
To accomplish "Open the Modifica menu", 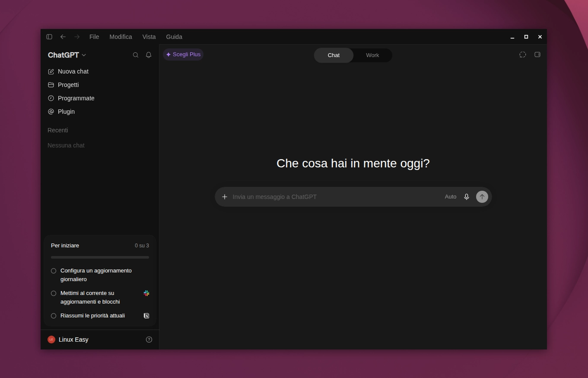I will [121, 37].
